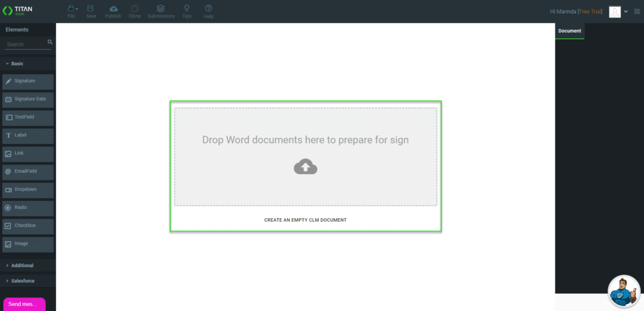Switch to the Document tab
The height and width of the screenshot is (311, 644).
pos(570,31)
